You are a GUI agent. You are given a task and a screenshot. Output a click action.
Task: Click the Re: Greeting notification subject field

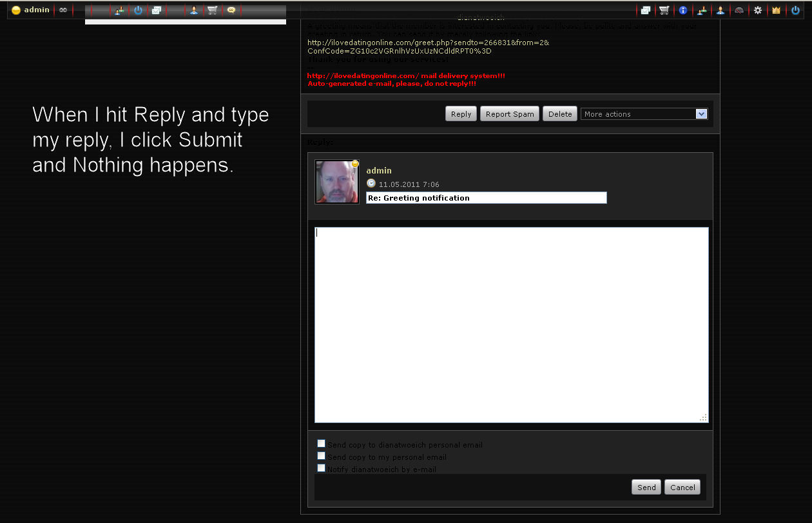tap(486, 198)
